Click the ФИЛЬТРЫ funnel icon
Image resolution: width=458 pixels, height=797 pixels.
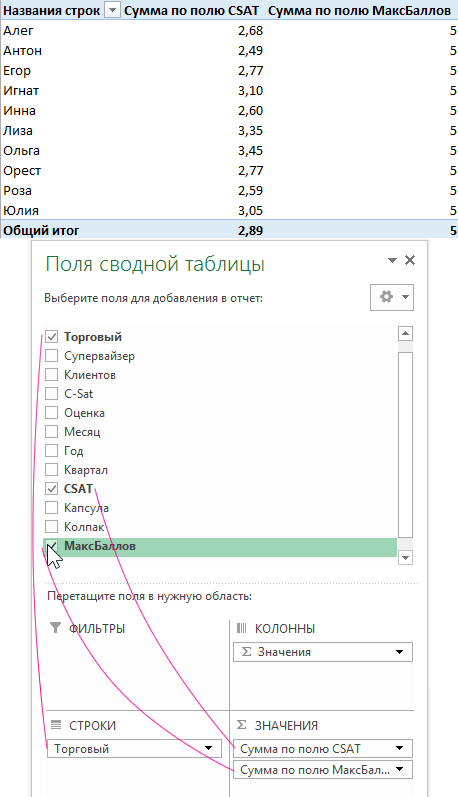tap(55, 628)
